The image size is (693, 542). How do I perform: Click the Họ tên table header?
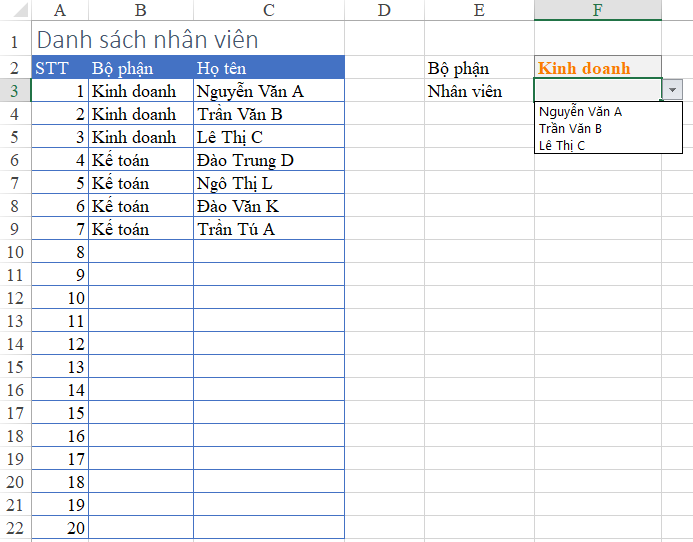269,68
